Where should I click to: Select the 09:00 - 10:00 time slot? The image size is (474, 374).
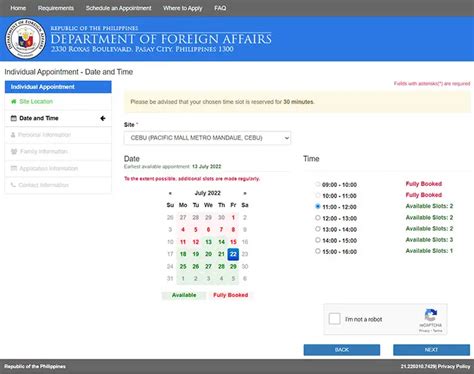318,184
